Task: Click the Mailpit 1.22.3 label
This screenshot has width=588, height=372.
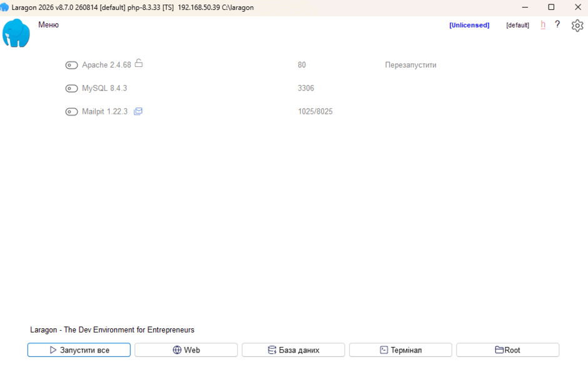Action: [104, 111]
